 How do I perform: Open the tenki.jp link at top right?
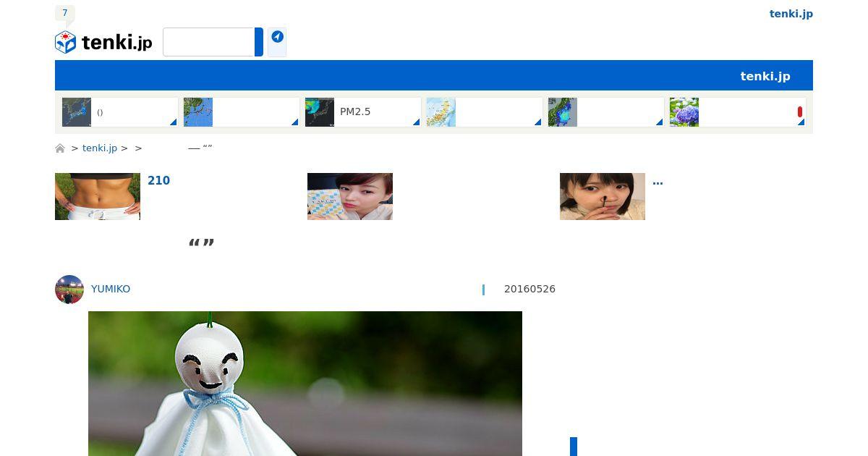point(791,14)
